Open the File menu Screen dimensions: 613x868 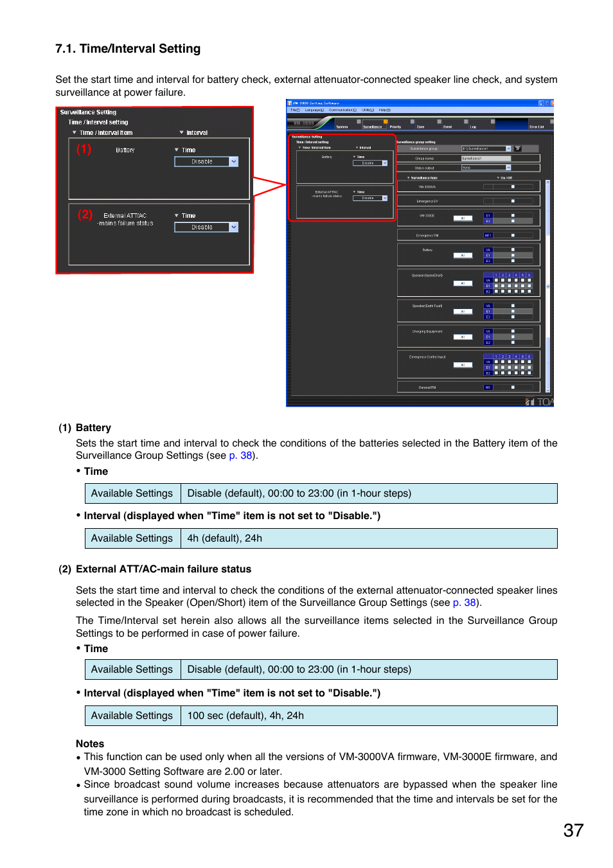[x=295, y=110]
